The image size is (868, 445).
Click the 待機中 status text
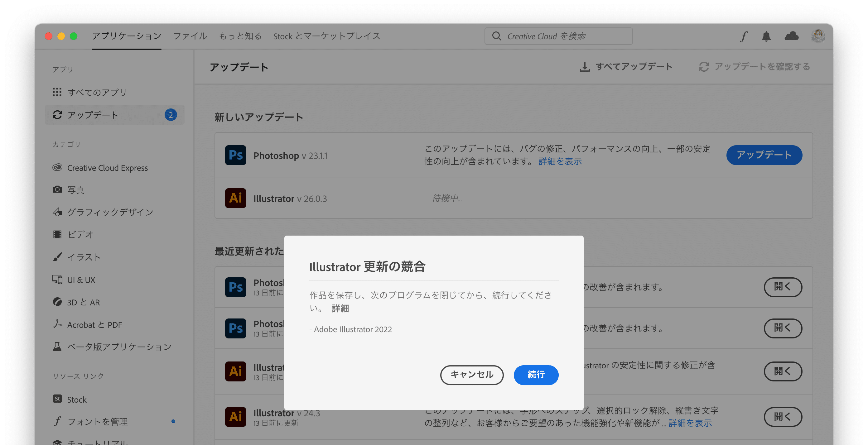(x=447, y=198)
